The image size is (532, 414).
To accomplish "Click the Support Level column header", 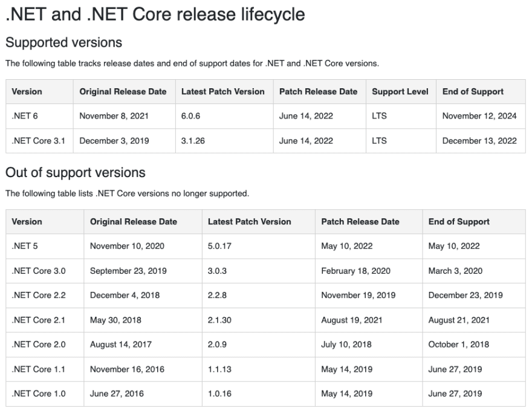I will tap(400, 91).
